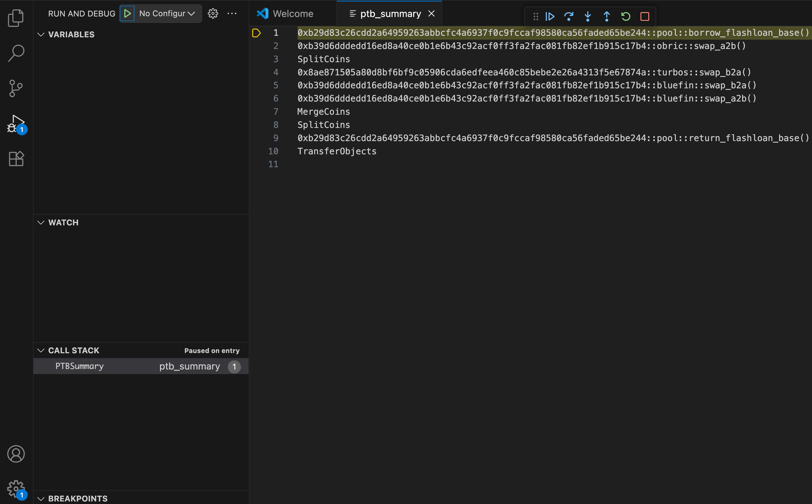Open Views and More Actions ellipsis
812x504 pixels.
(x=232, y=13)
